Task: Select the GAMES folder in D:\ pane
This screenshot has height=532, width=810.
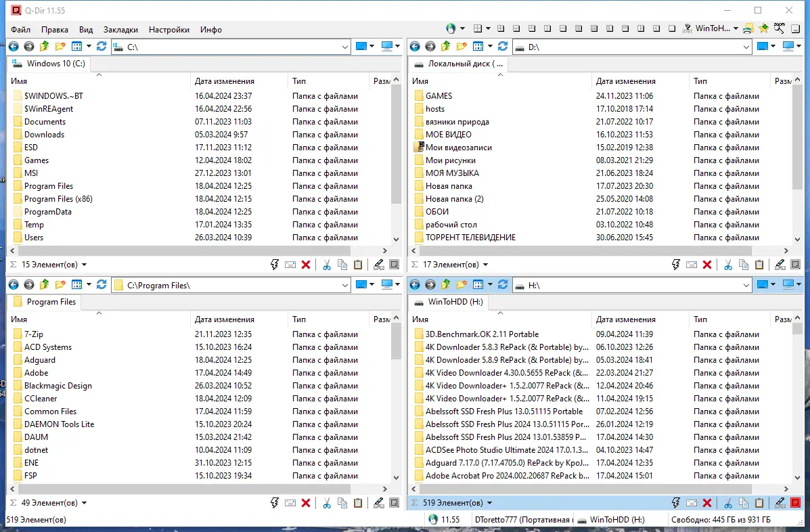Action: [x=438, y=96]
